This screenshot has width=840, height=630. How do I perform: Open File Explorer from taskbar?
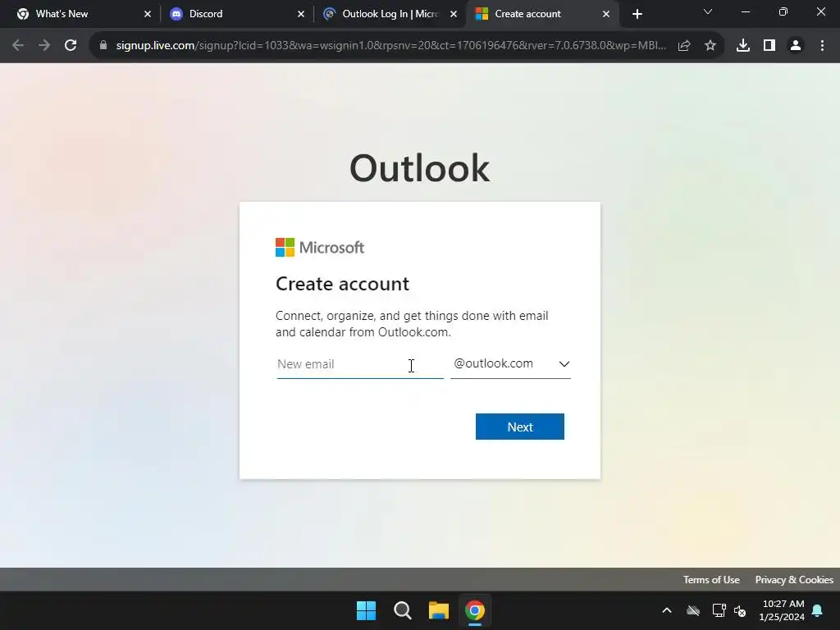438,610
